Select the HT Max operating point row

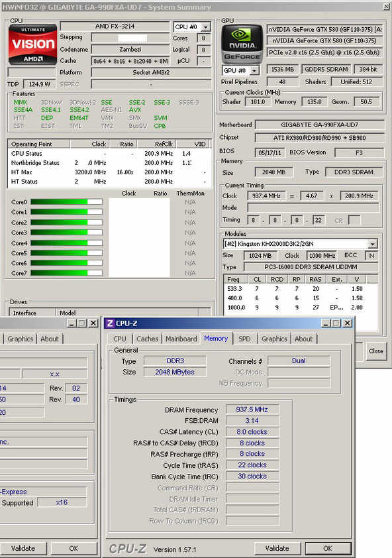pyautogui.click(x=109, y=172)
